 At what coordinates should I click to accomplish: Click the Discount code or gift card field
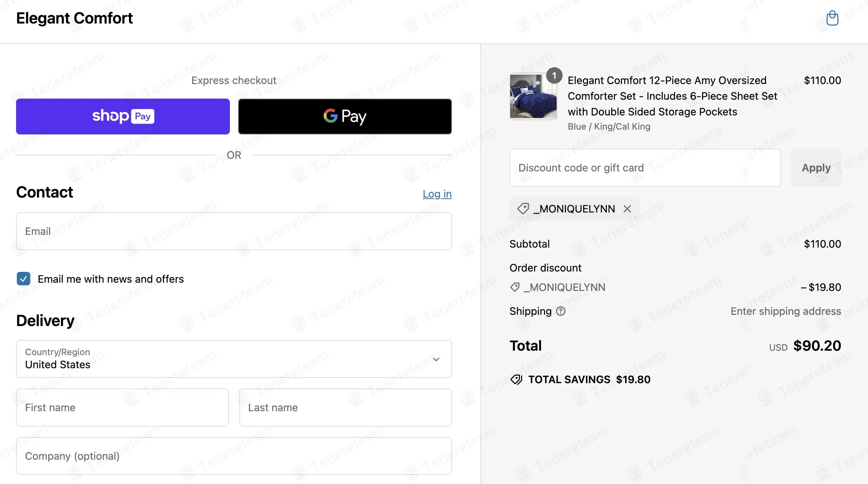(645, 168)
